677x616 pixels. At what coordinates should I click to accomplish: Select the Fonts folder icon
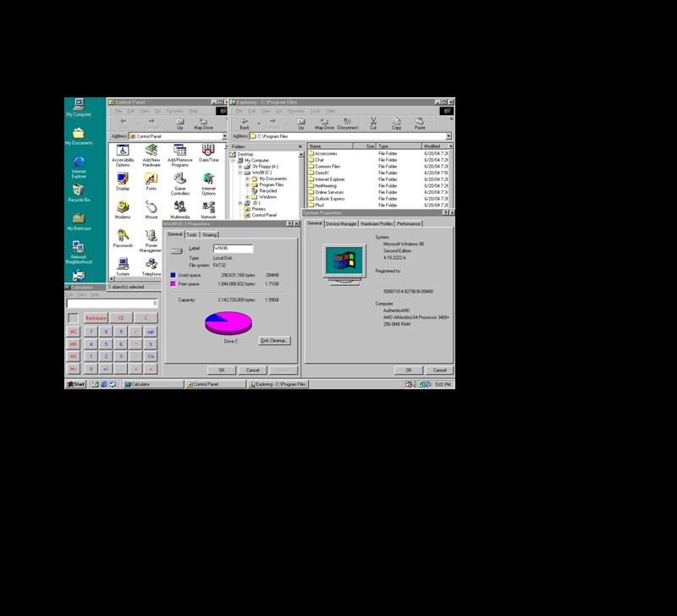pyautogui.click(x=151, y=182)
